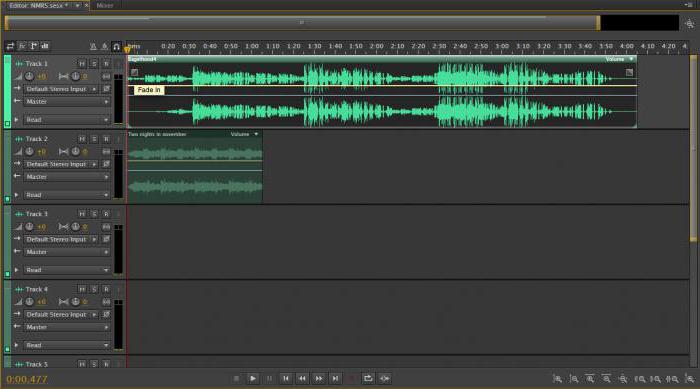The height and width of the screenshot is (389, 700).
Task: Click the Fast Forward transport button
Action: coord(319,379)
